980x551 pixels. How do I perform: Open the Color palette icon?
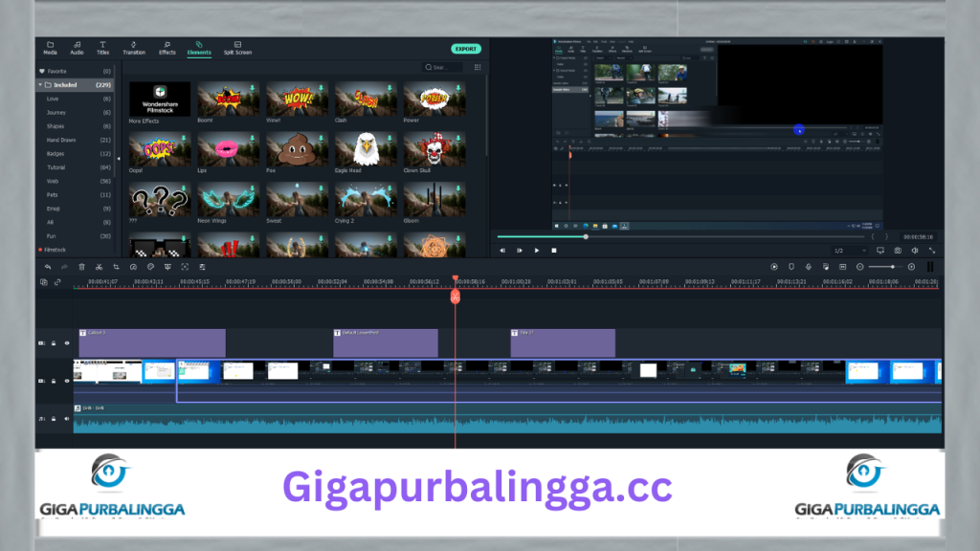(x=150, y=267)
